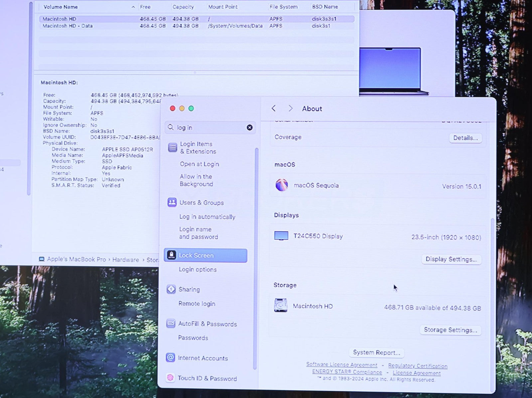
Task: Open the License Agreement link
Action: [x=417, y=373]
